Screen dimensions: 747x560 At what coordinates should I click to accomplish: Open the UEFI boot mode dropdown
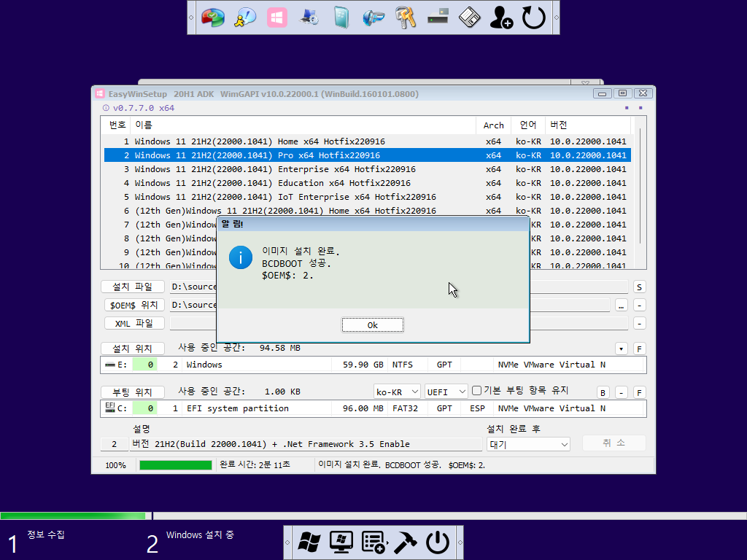coord(446,392)
